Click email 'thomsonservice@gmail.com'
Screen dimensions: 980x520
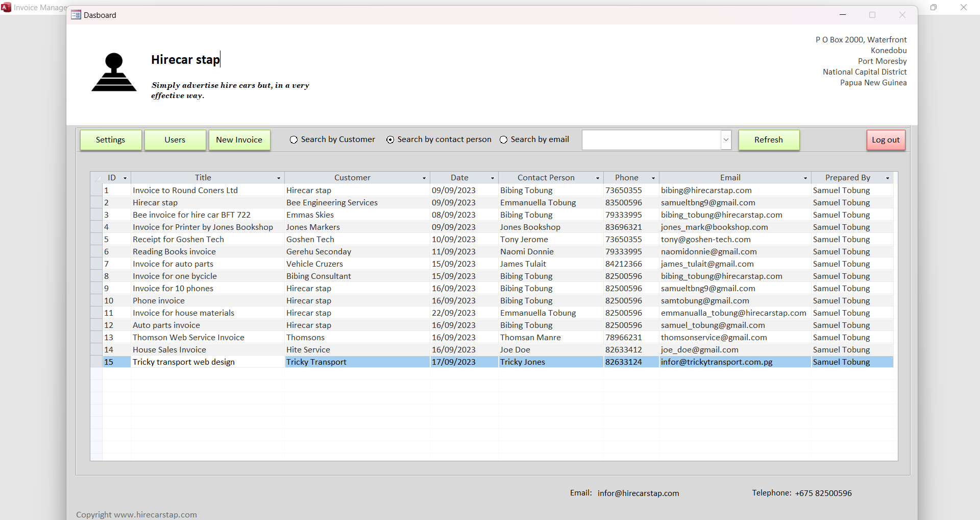[x=714, y=337]
